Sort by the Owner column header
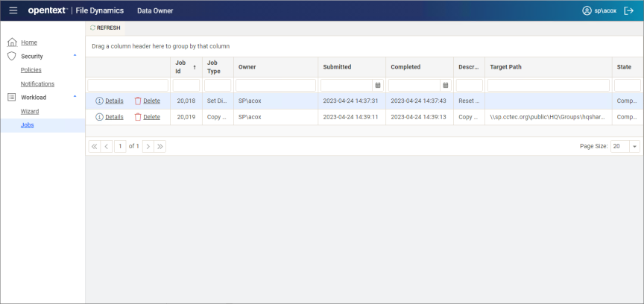 [x=276, y=67]
